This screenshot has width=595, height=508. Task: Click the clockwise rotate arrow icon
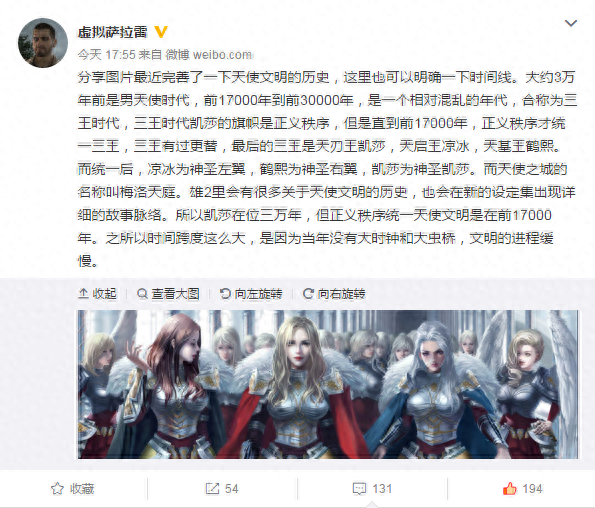308,293
